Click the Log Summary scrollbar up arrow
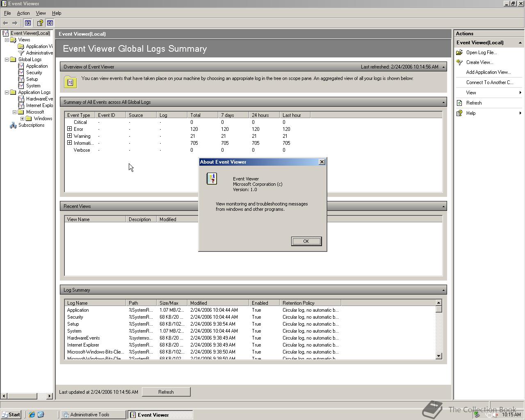The height and width of the screenshot is (420, 525). click(x=438, y=303)
